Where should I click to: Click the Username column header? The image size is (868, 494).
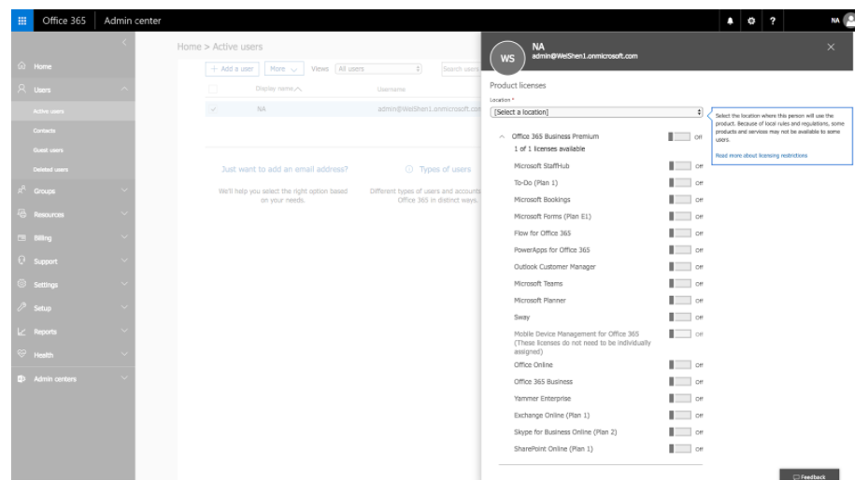pos(391,89)
